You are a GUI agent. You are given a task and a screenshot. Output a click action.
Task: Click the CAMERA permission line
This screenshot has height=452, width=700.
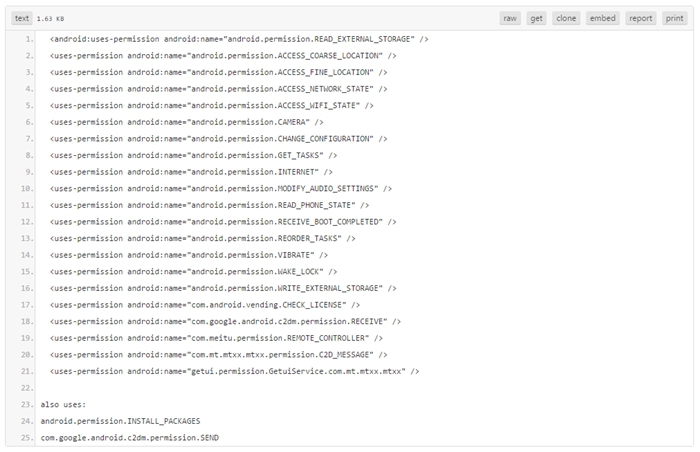[186, 122]
